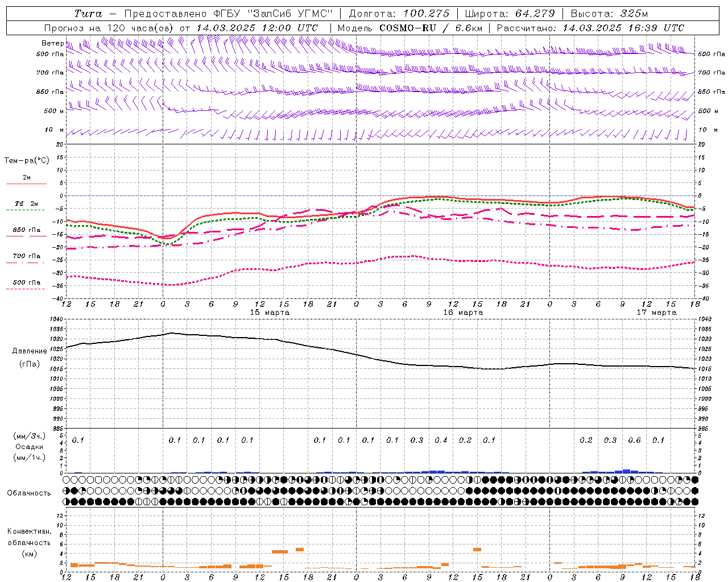Viewport: 728px width, 582px height.
Task: Click the "17 марта" date label
Action: [x=656, y=313]
